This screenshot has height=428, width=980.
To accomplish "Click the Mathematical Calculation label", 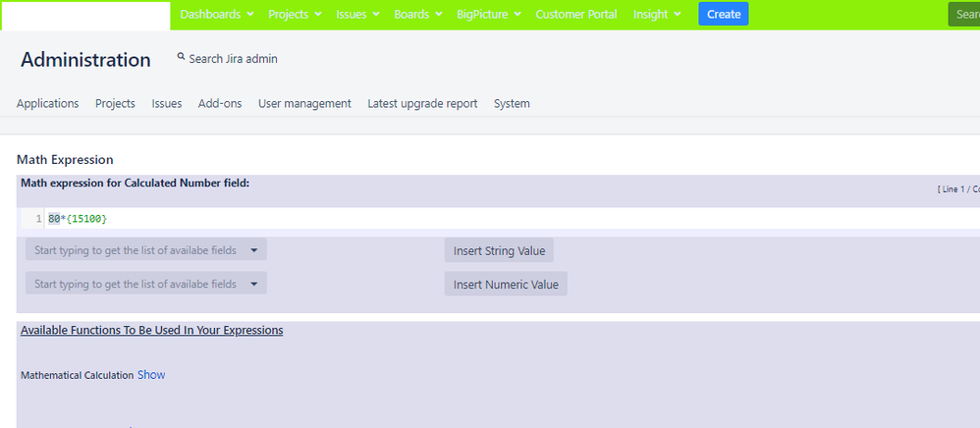I will pos(77,376).
